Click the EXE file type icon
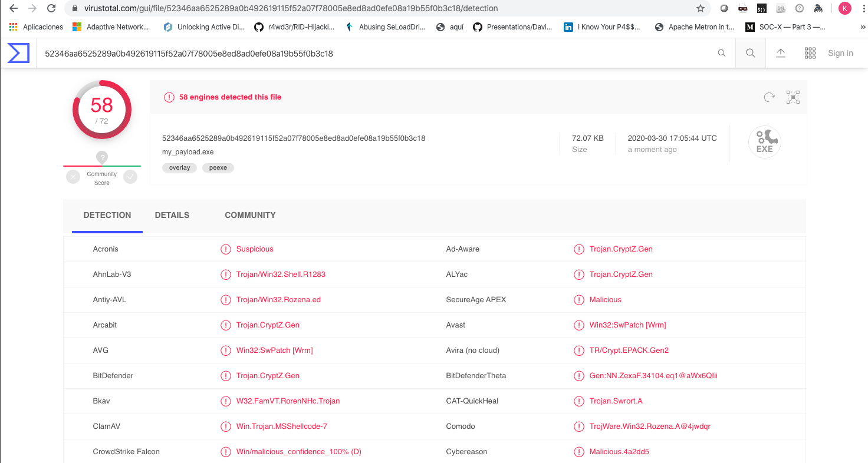Screen dimensions: 868x463 [764, 143]
